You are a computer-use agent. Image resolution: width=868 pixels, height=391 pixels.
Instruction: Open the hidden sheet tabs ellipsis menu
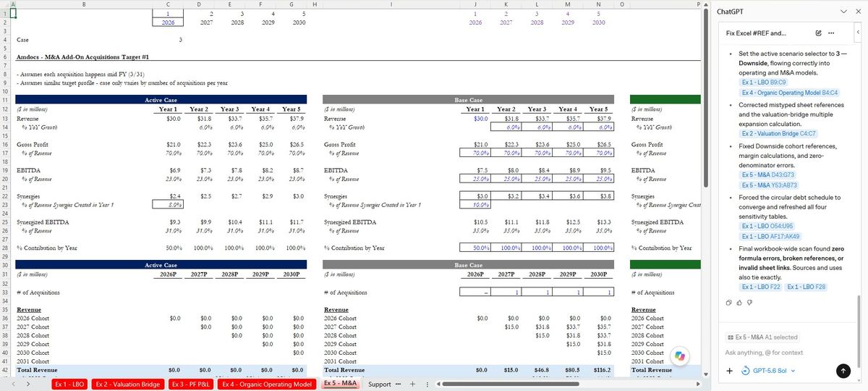point(397,384)
